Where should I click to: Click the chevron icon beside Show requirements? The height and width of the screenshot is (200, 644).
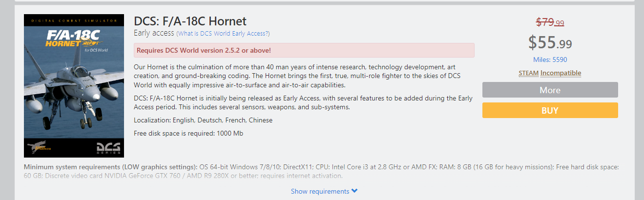point(354,191)
